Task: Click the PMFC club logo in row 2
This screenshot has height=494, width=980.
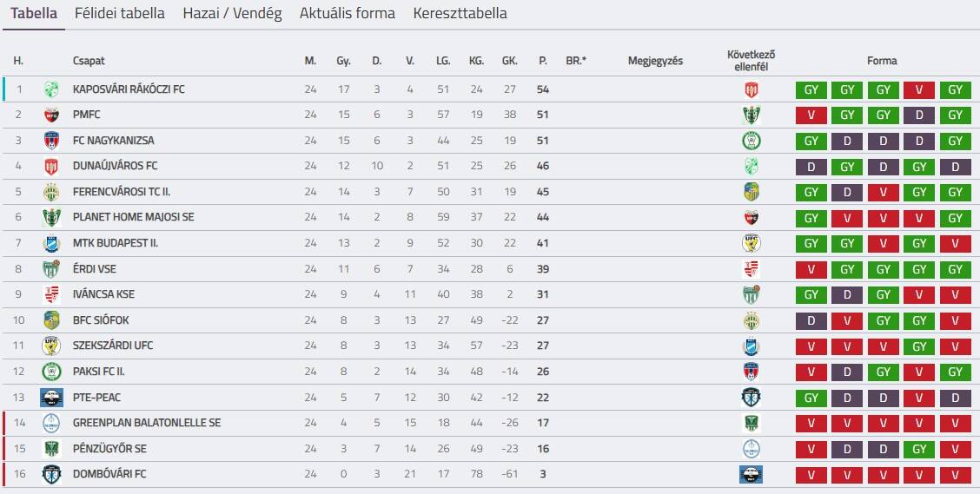Action: 51,115
